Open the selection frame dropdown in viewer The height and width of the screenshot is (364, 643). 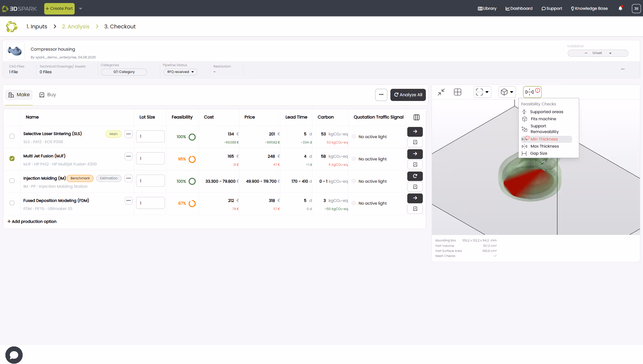point(482,92)
